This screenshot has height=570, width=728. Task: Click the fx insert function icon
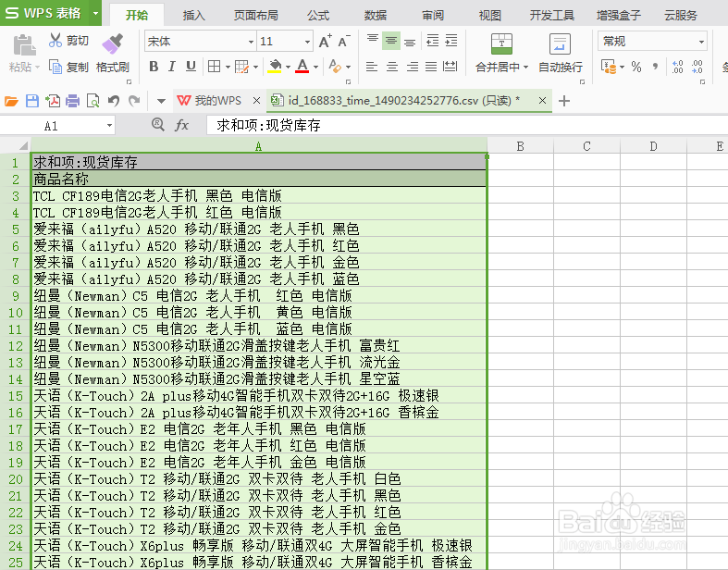pos(181,125)
